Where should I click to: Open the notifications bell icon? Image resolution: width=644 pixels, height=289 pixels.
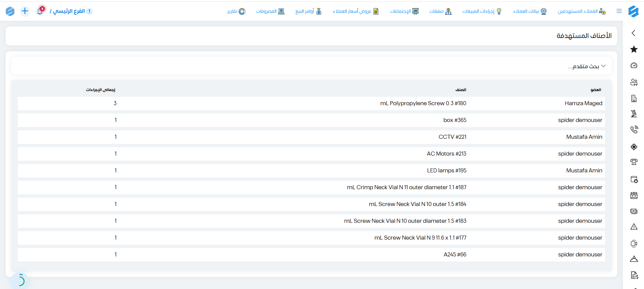(40, 11)
